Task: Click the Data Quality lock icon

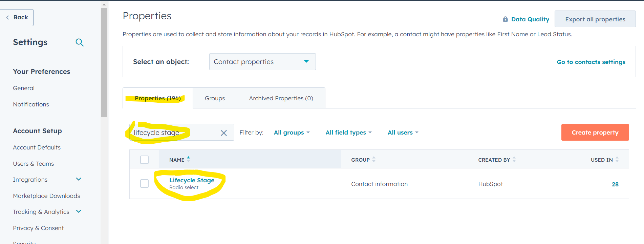Action: pos(505,19)
